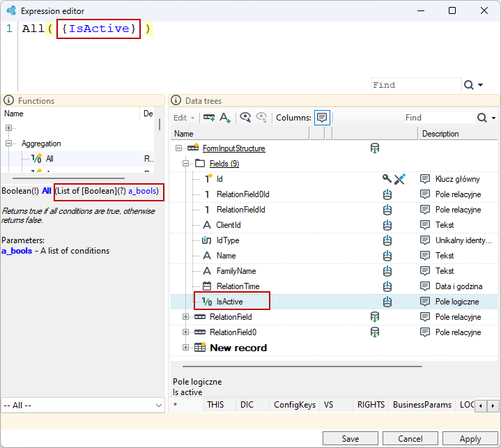
Task: Click the Fields (9) link
Action: [224, 164]
